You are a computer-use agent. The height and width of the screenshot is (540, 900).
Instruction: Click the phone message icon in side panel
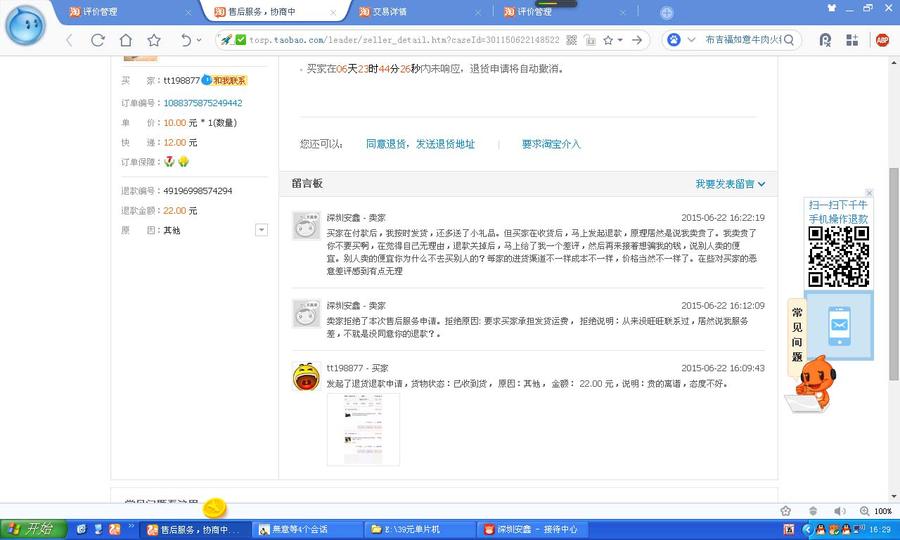click(x=839, y=325)
